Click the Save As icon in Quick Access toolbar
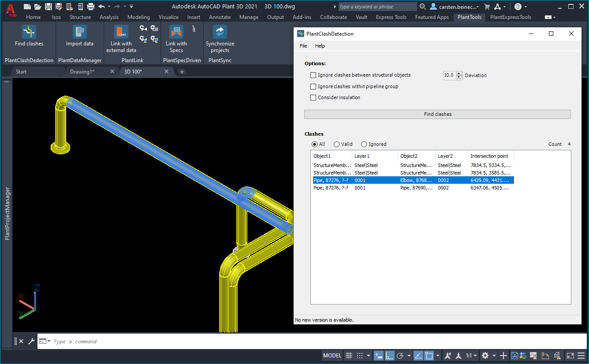 click(x=59, y=7)
